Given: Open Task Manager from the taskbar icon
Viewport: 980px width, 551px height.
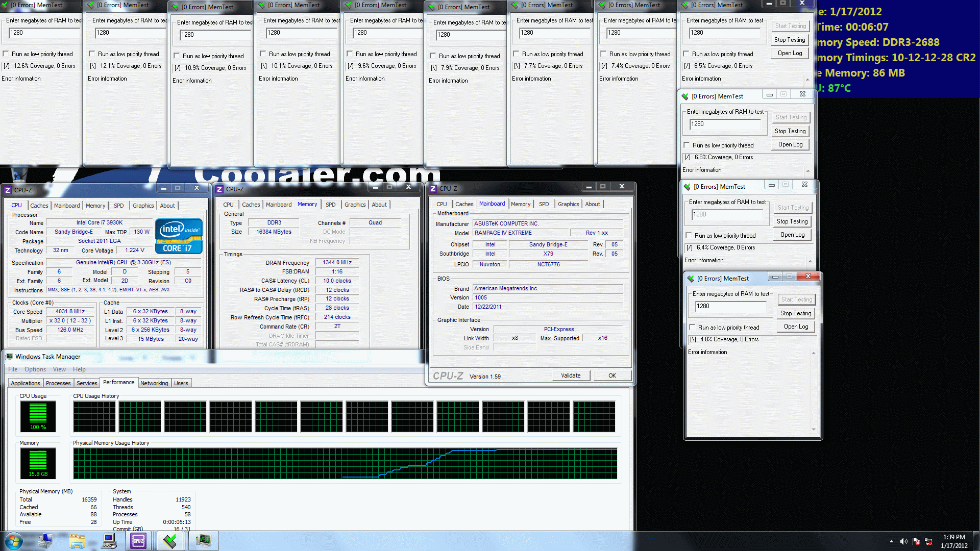Looking at the screenshot, I should click(203, 541).
